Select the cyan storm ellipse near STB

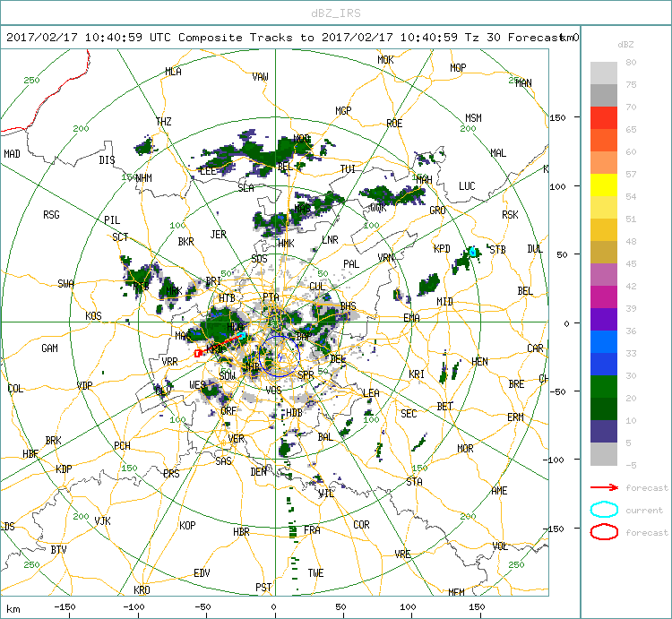(x=472, y=252)
